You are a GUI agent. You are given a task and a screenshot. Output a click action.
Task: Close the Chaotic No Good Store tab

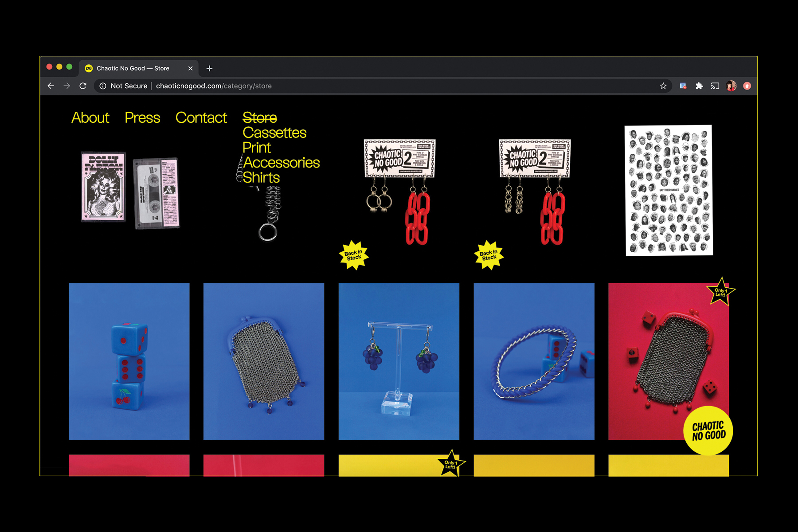[190, 68]
